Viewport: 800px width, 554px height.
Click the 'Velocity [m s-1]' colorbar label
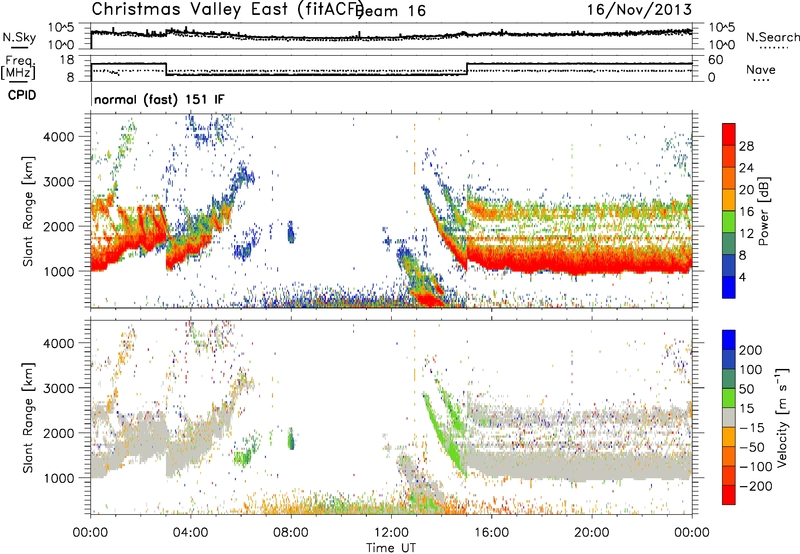point(783,417)
